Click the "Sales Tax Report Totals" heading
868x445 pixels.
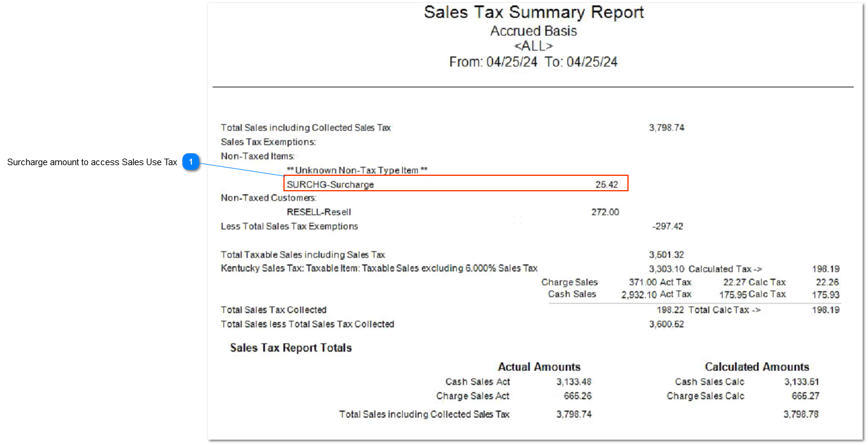pyautogui.click(x=291, y=348)
